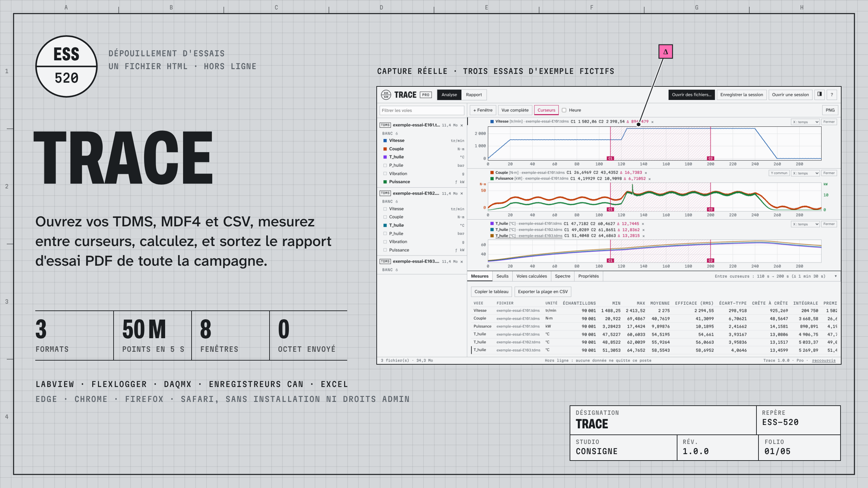
Task: Select C1 cursor marker on Vitesse chart
Action: click(x=610, y=158)
